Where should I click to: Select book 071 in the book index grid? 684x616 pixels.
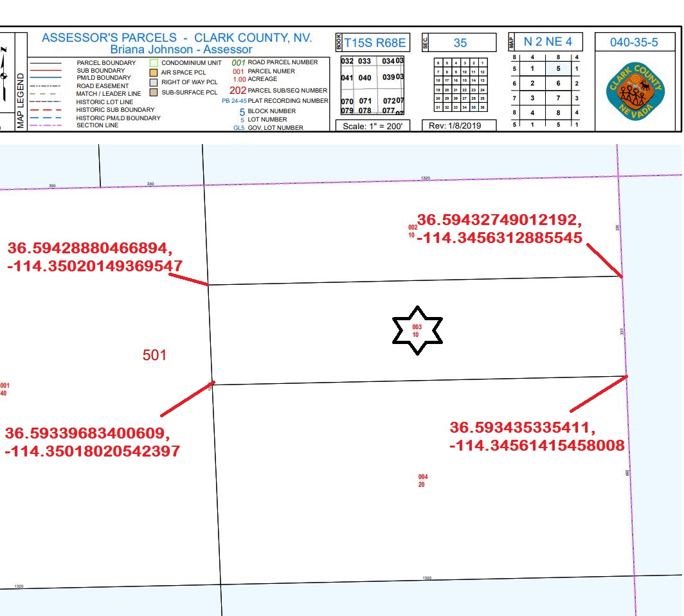pyautogui.click(x=365, y=102)
